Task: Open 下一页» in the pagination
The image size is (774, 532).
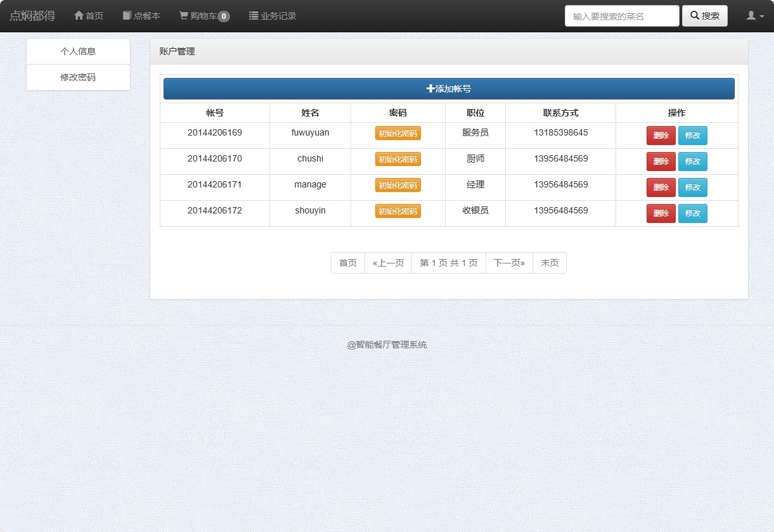Action: coord(509,262)
